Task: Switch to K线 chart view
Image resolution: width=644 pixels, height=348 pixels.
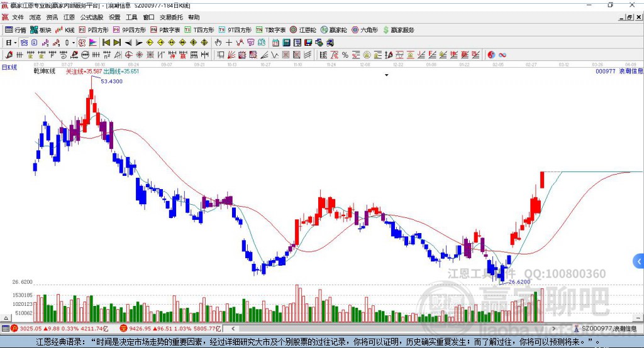Action: 65,30
